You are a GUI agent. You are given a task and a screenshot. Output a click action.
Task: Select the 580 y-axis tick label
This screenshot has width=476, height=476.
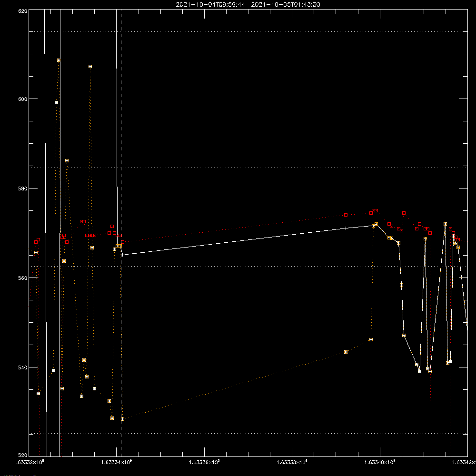23,188
